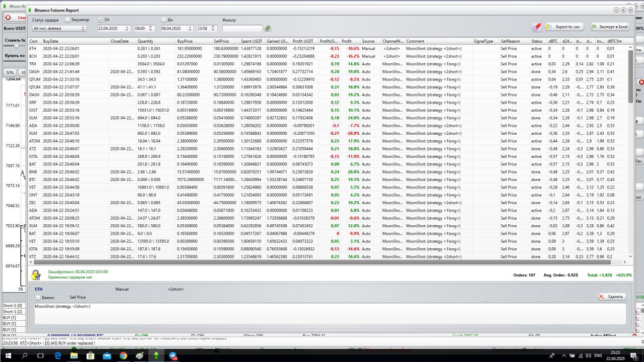This screenshot has width=644, height=362.
Task: Open the order status dropdown 'All incl. deleted'
Action: tap(59, 29)
